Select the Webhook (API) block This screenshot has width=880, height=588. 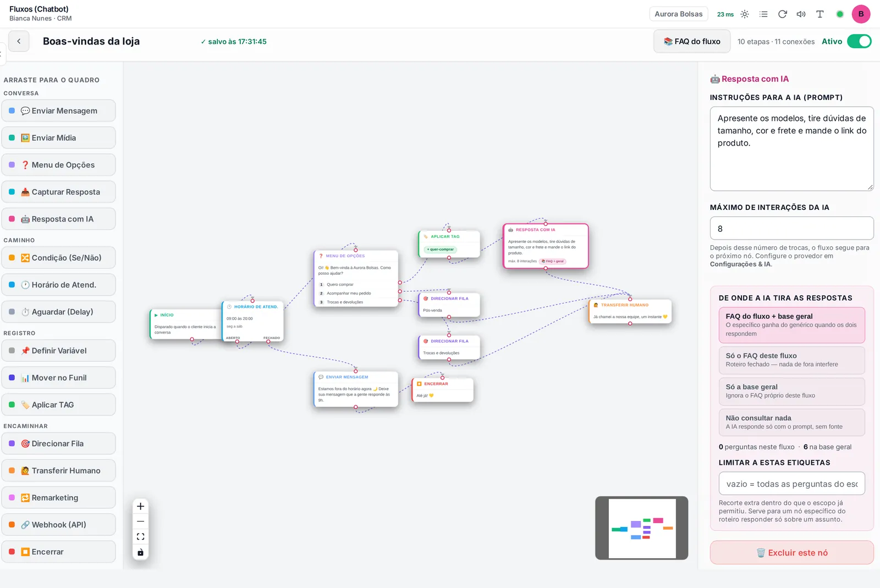point(59,525)
